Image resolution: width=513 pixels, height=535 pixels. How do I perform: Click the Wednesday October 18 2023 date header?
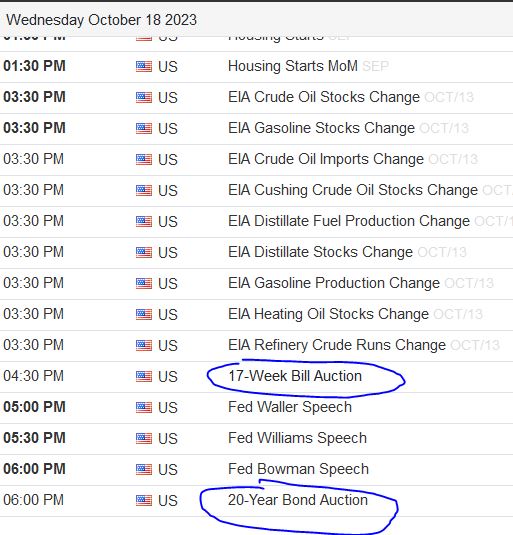(x=102, y=20)
